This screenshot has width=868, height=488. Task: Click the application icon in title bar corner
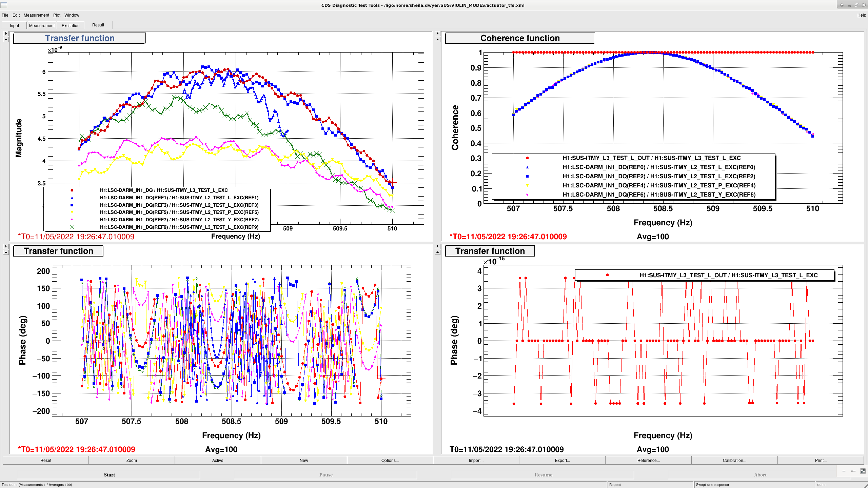4,5
